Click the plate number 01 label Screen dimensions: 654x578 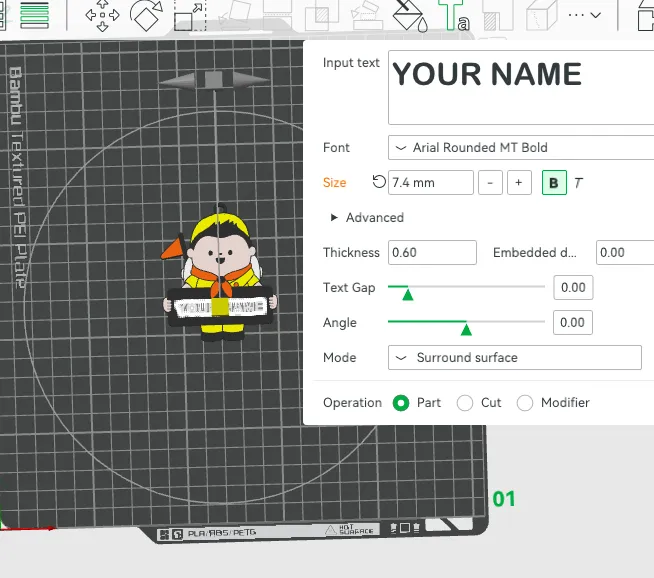[x=503, y=499]
